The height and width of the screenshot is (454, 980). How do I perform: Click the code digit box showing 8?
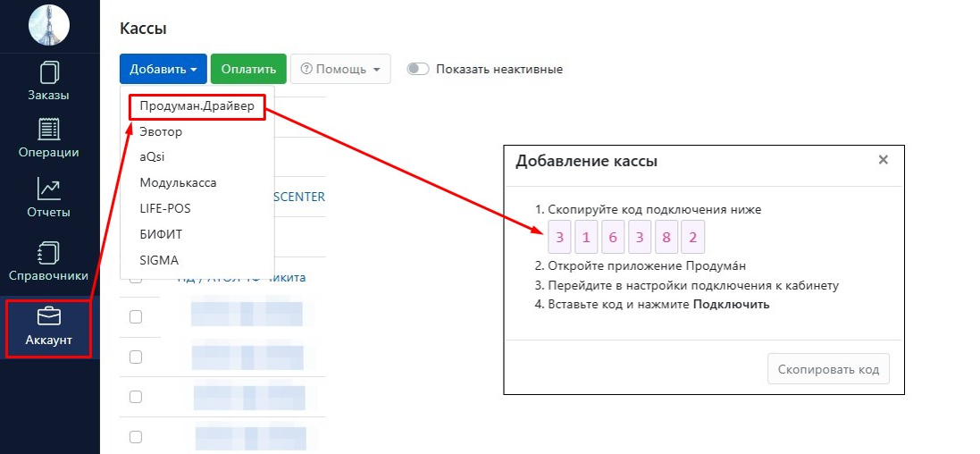click(x=666, y=237)
